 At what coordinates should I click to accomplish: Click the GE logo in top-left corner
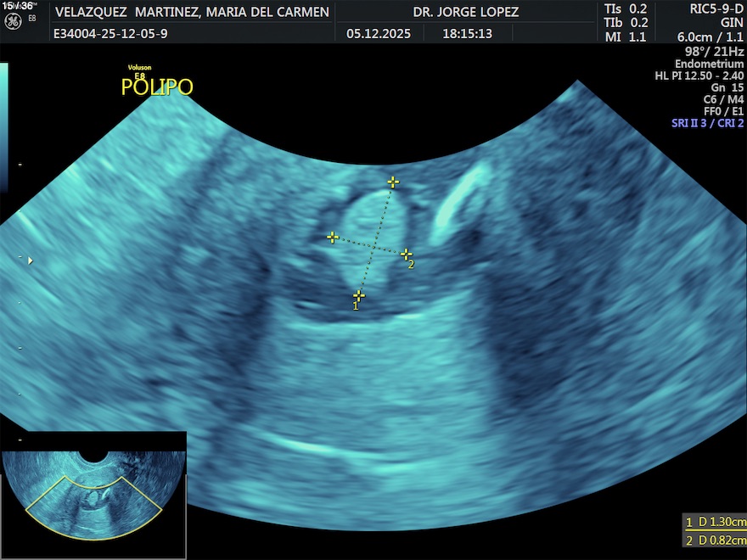pyautogui.click(x=14, y=21)
